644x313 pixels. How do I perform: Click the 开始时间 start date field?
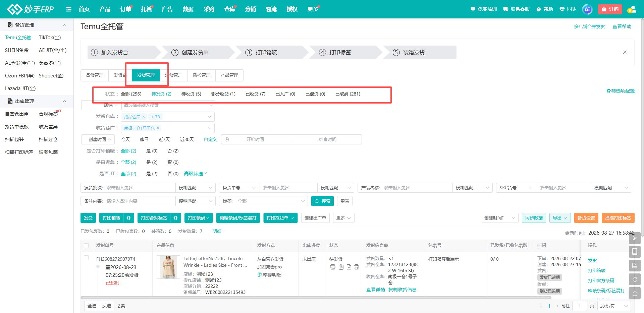[255, 139]
